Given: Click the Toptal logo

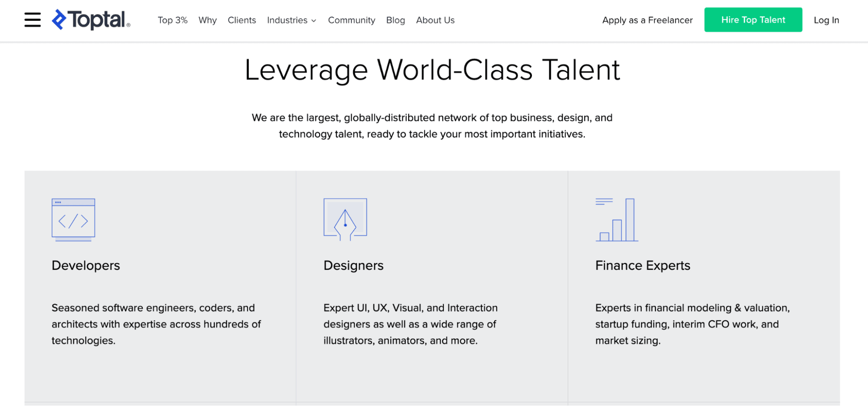Looking at the screenshot, I should click(90, 20).
